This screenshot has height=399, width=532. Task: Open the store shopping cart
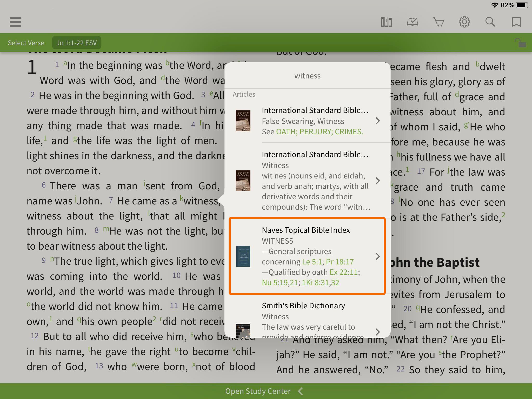tap(438, 22)
